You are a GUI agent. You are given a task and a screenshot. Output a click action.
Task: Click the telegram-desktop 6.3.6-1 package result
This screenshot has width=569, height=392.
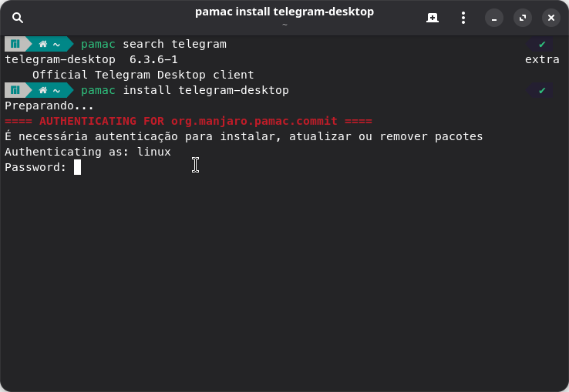tap(91, 59)
